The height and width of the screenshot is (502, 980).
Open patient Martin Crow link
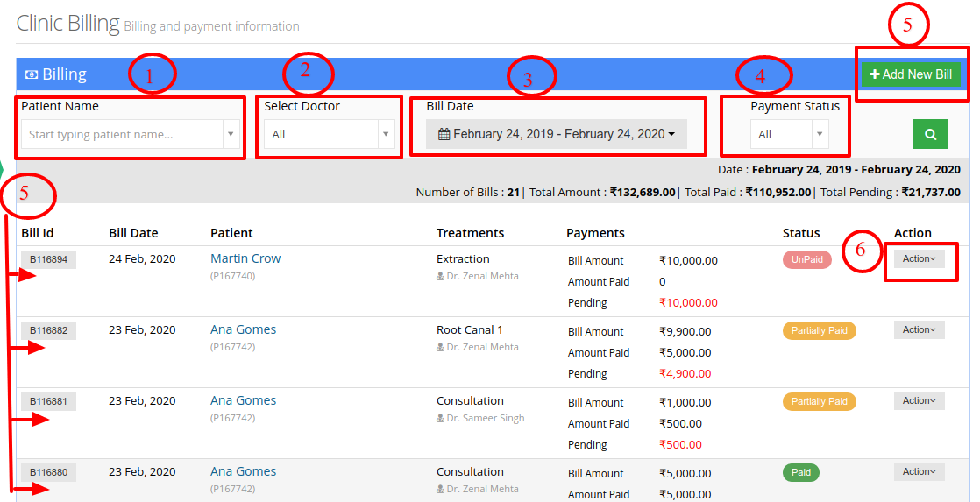click(x=245, y=258)
